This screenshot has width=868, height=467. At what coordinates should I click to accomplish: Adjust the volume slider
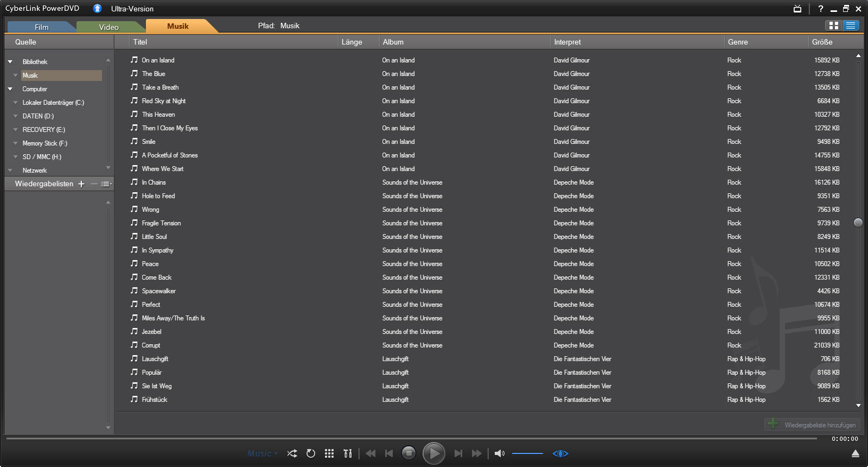point(527,453)
